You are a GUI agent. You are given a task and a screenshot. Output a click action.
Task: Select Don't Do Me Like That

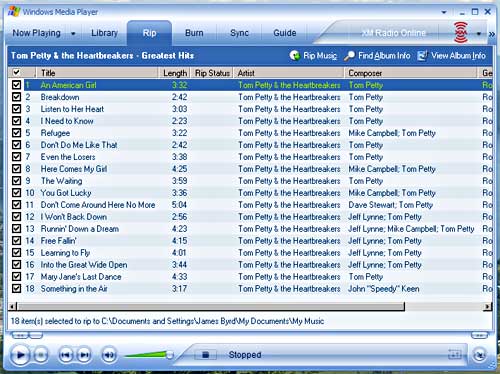click(79, 145)
